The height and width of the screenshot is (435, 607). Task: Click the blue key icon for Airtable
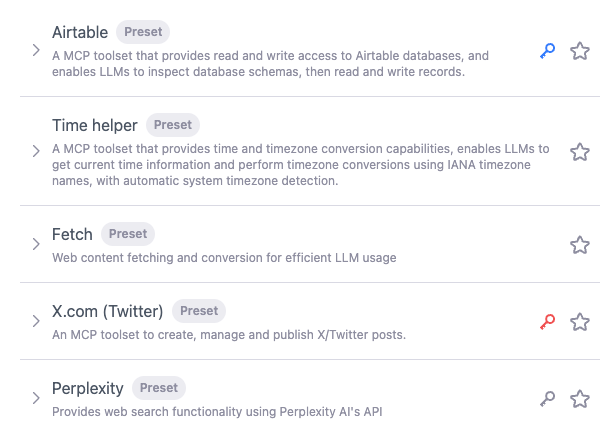point(547,51)
